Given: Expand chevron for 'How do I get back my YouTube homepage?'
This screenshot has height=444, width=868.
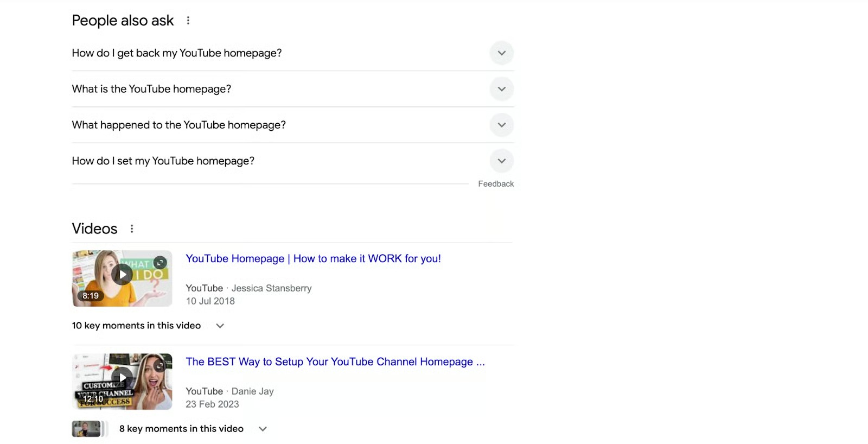Looking at the screenshot, I should (x=501, y=53).
